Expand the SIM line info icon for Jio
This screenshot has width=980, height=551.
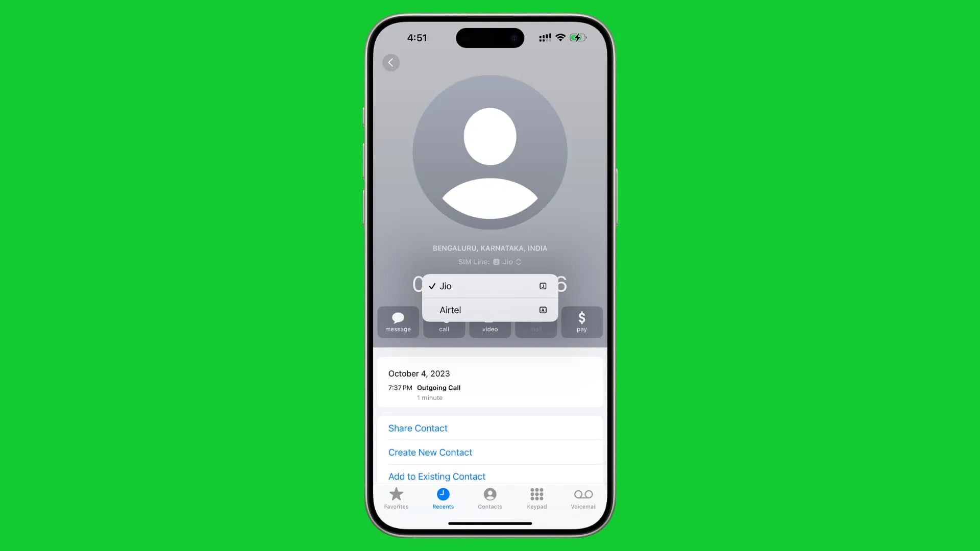(x=543, y=285)
